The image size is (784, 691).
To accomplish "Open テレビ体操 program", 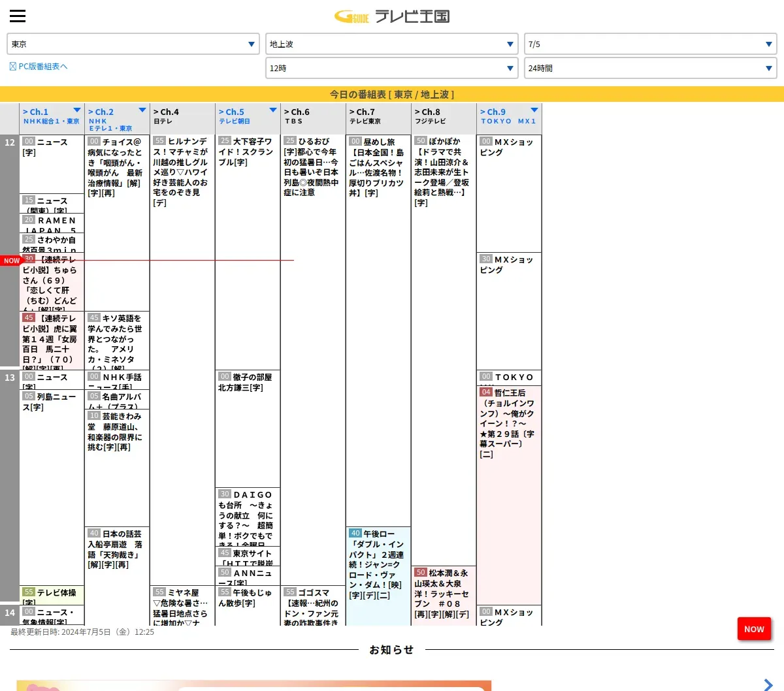I will coord(52,596).
